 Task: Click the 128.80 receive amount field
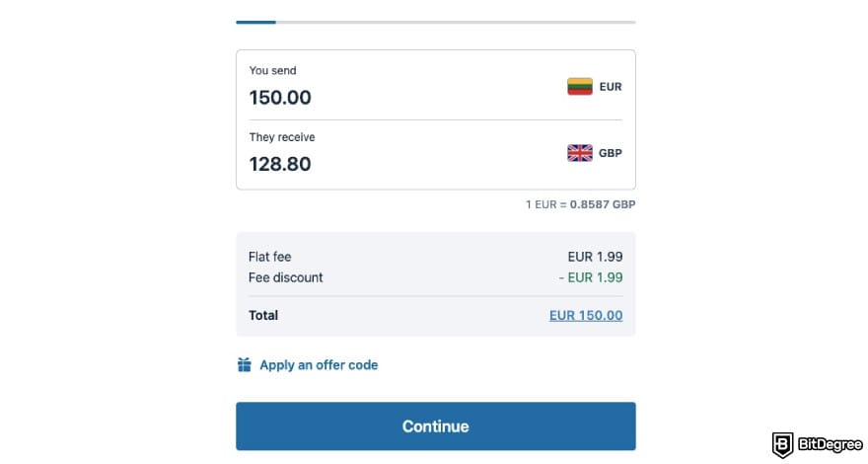280,164
